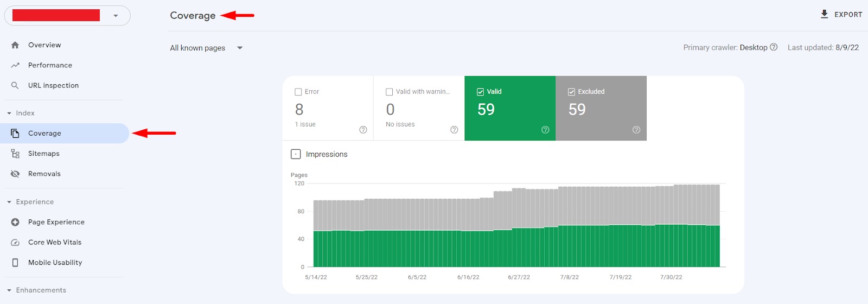Viewport: 868px width, 304px height.
Task: Click the Sitemaps tree icon
Action: point(15,154)
